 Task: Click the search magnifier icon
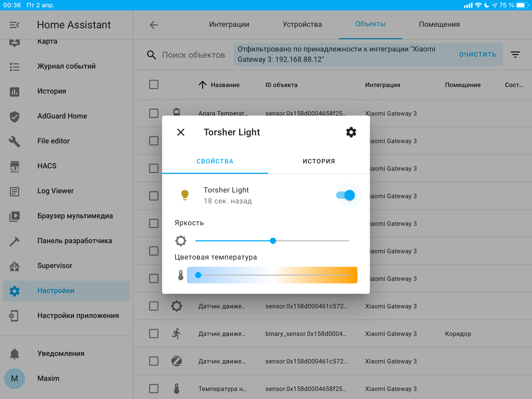pyautogui.click(x=151, y=55)
